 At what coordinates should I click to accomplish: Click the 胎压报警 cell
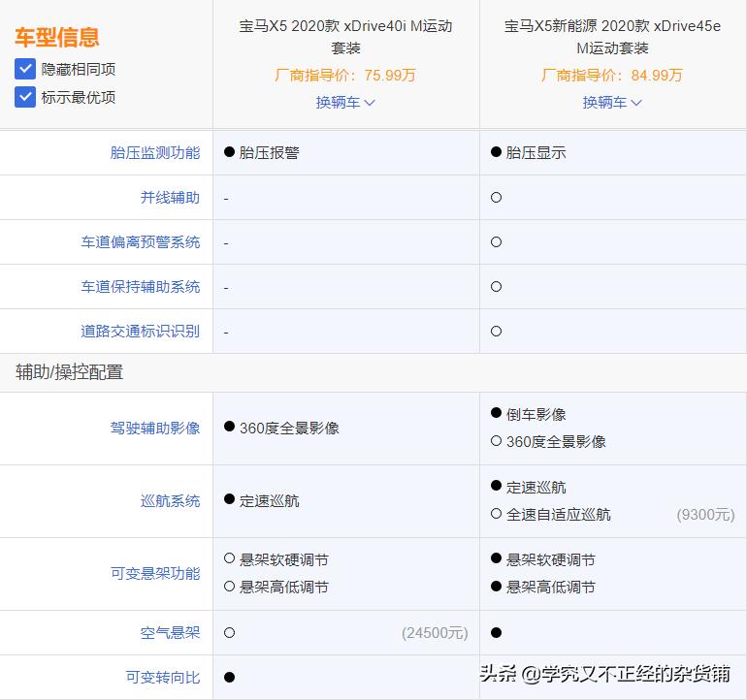(269, 153)
